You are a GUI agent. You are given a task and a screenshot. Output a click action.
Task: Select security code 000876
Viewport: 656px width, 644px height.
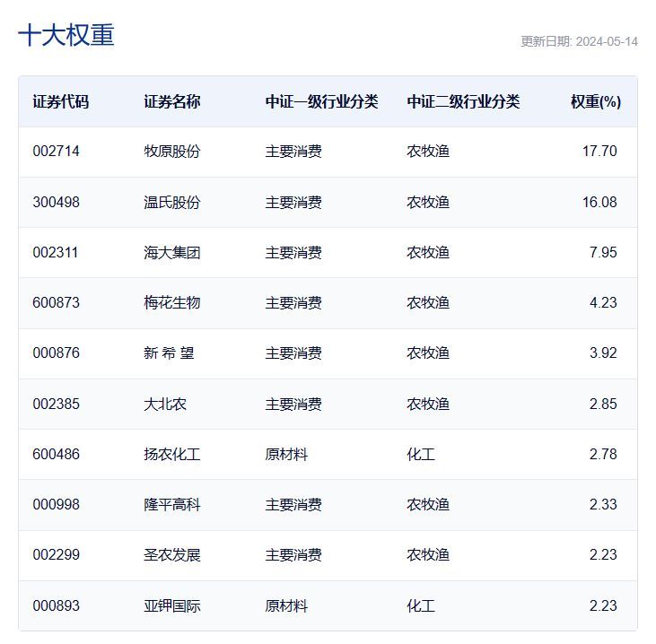56,352
